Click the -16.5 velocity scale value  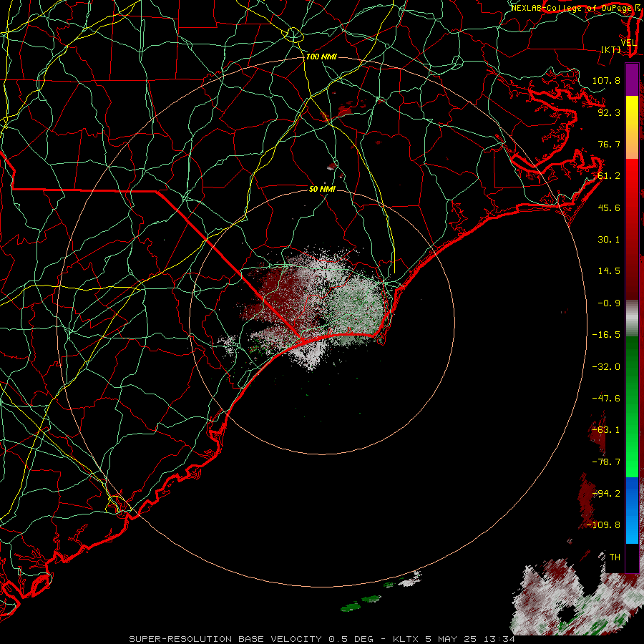606,335
